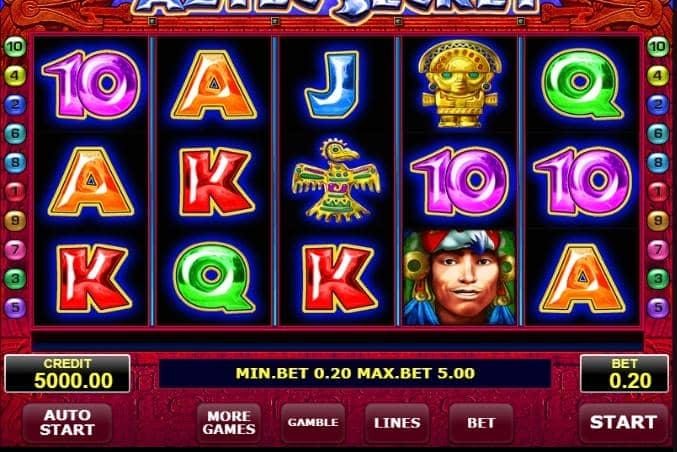Click the Credit 5000.00 display

(x=67, y=374)
